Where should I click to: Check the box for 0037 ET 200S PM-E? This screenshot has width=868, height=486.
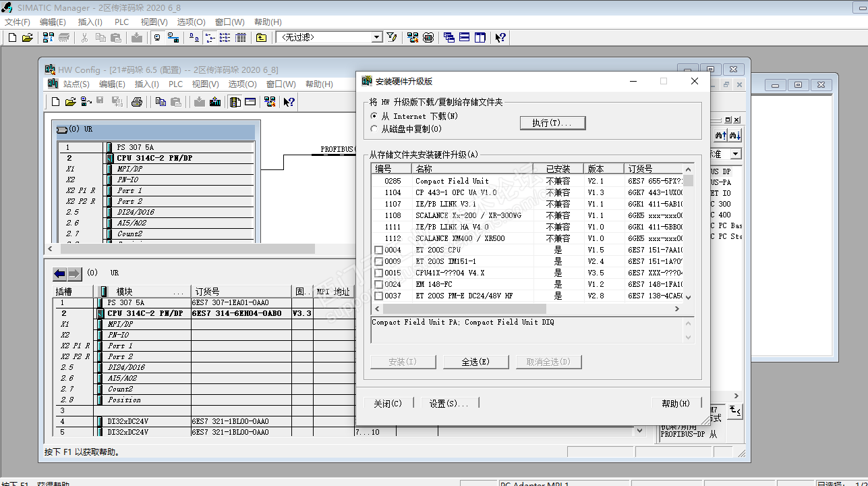tap(378, 296)
